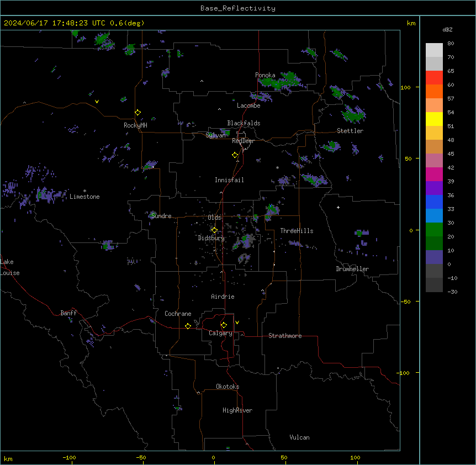The image size is (476, 465).
Task: Click the Airdrie city label
Action: tap(223, 297)
